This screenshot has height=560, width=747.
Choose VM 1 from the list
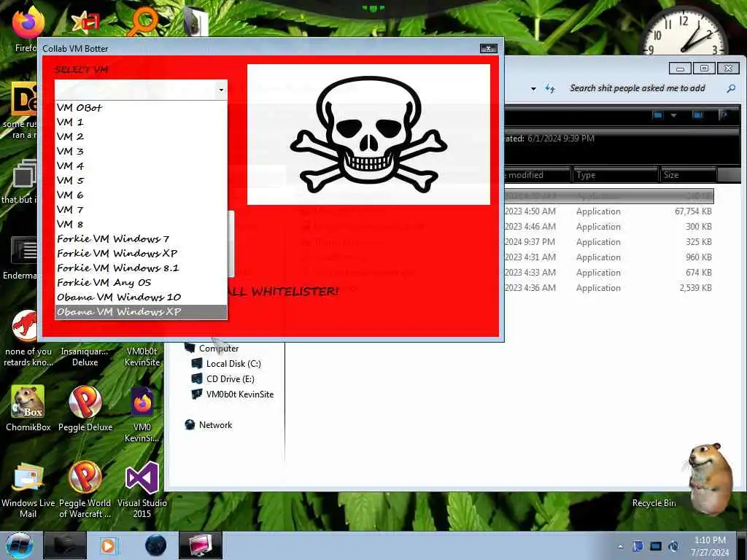pyautogui.click(x=141, y=122)
